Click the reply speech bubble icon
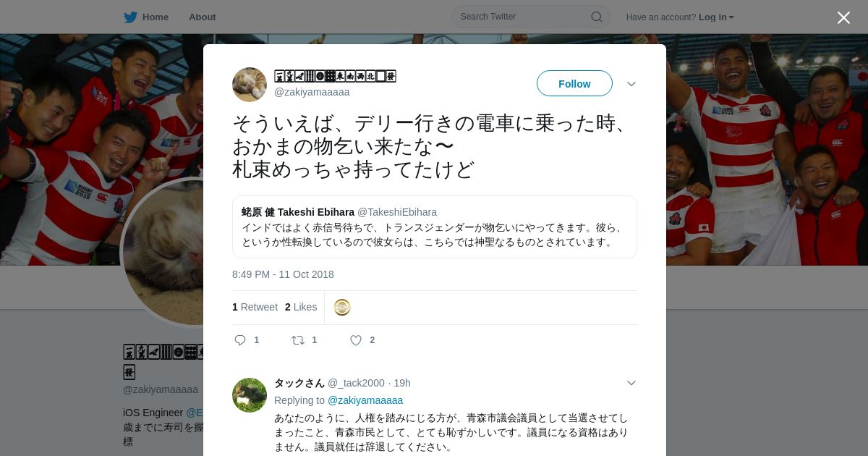Screen dimensions: 868x456 point(241,340)
